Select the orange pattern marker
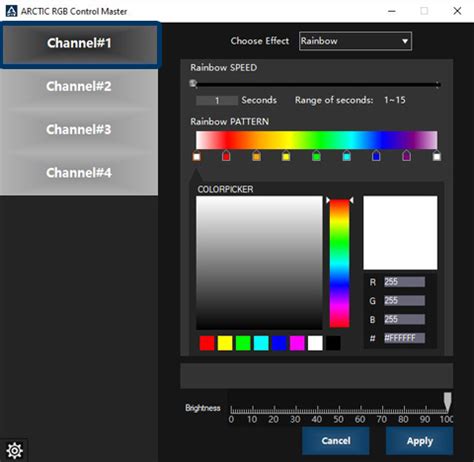 click(256, 156)
